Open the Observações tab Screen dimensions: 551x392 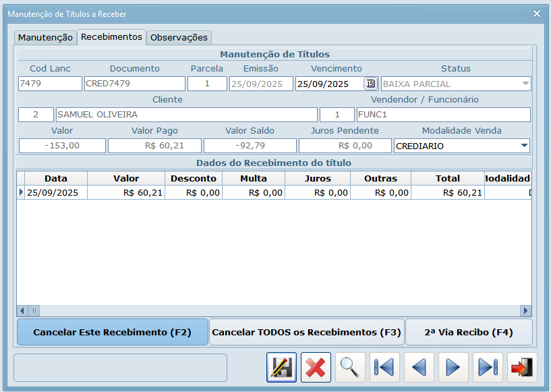(179, 38)
